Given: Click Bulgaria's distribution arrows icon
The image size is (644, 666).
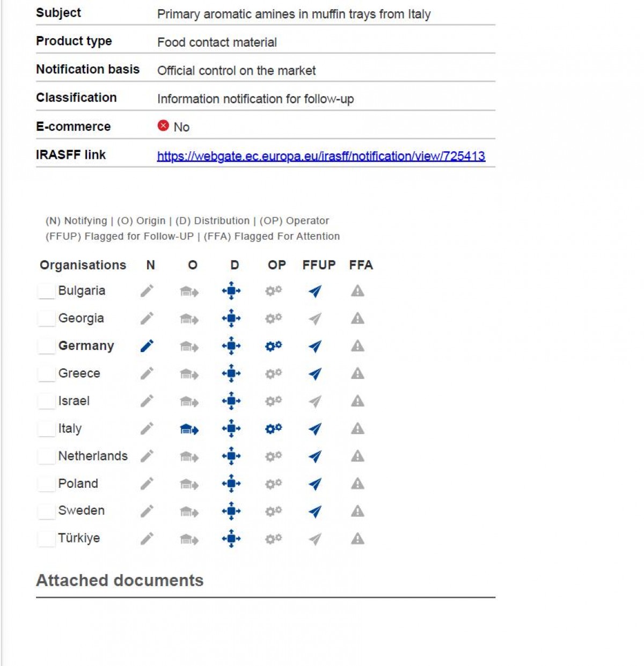Looking at the screenshot, I should click(231, 291).
